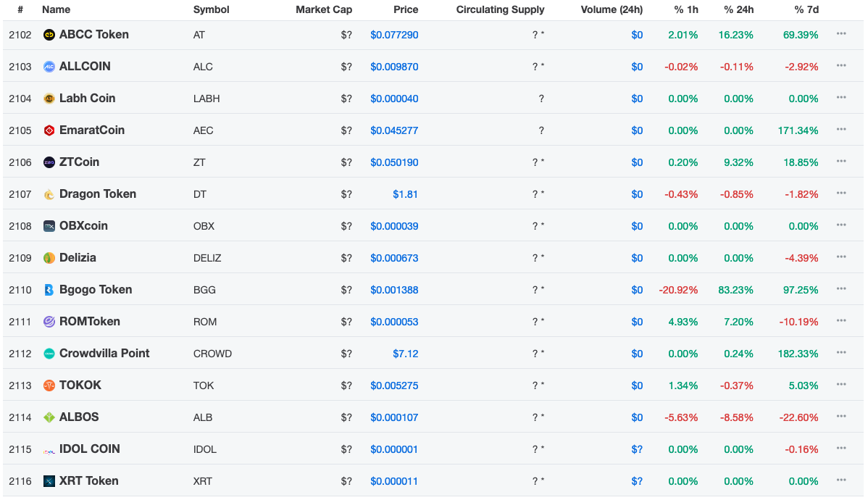Open the ALLCOIN name link
Screen dimensions: 868x500
[85, 67]
